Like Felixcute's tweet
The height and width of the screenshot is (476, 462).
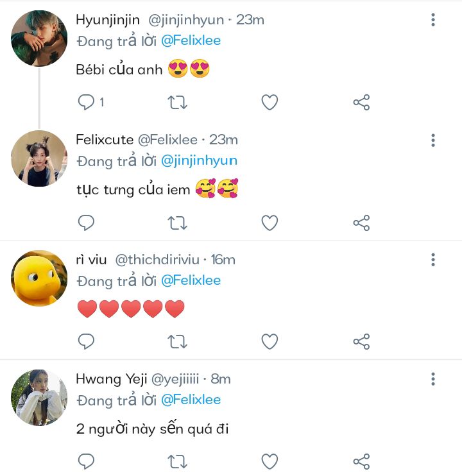point(269,223)
